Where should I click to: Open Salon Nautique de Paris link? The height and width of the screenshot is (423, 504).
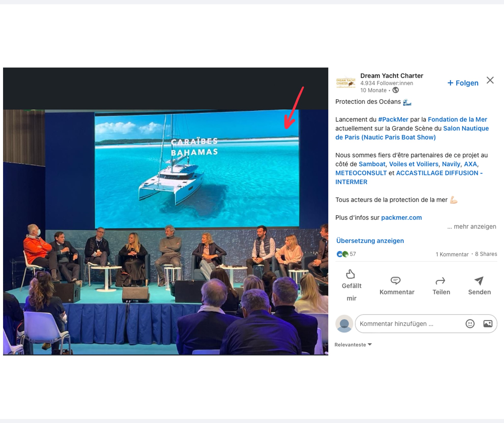412,133
